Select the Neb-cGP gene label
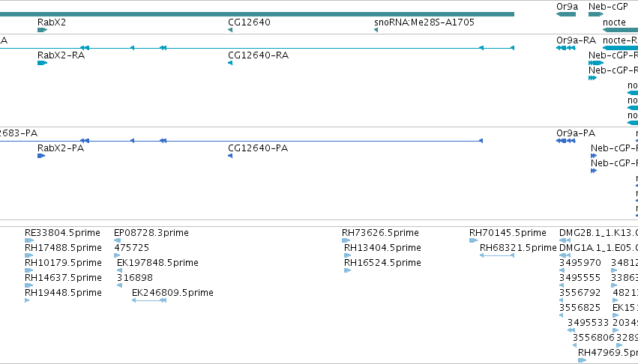Screen dimensions: 638x364 (x=608, y=7)
